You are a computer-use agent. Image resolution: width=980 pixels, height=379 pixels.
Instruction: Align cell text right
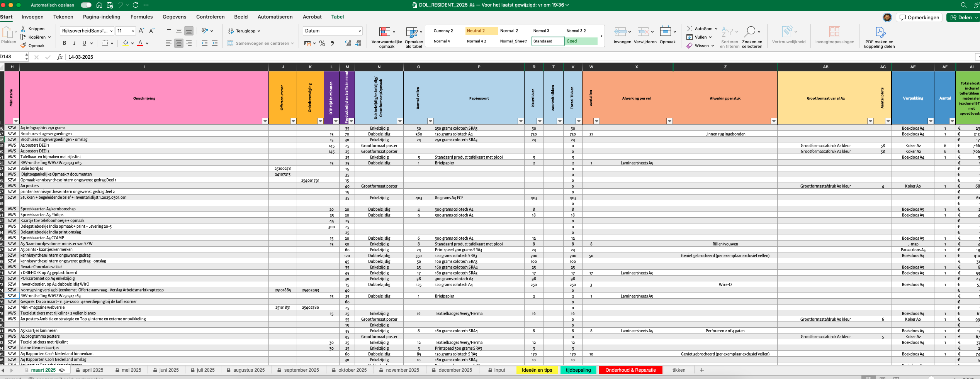pyautogui.click(x=189, y=43)
